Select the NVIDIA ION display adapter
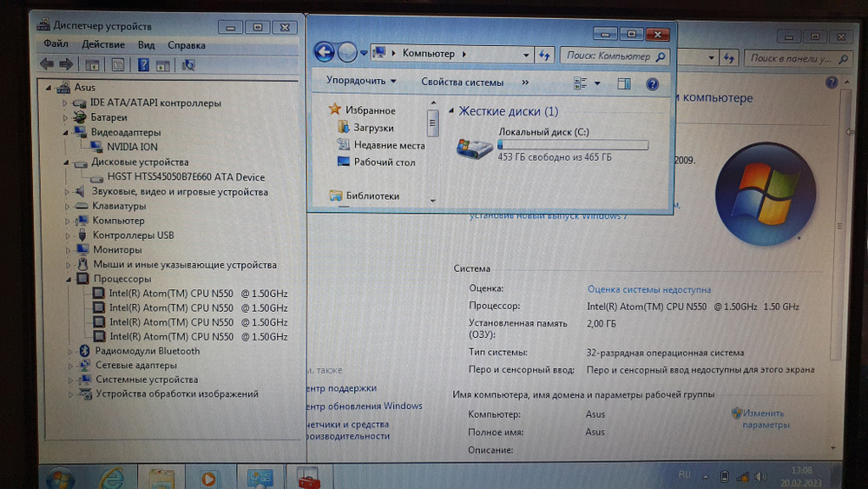 click(131, 147)
